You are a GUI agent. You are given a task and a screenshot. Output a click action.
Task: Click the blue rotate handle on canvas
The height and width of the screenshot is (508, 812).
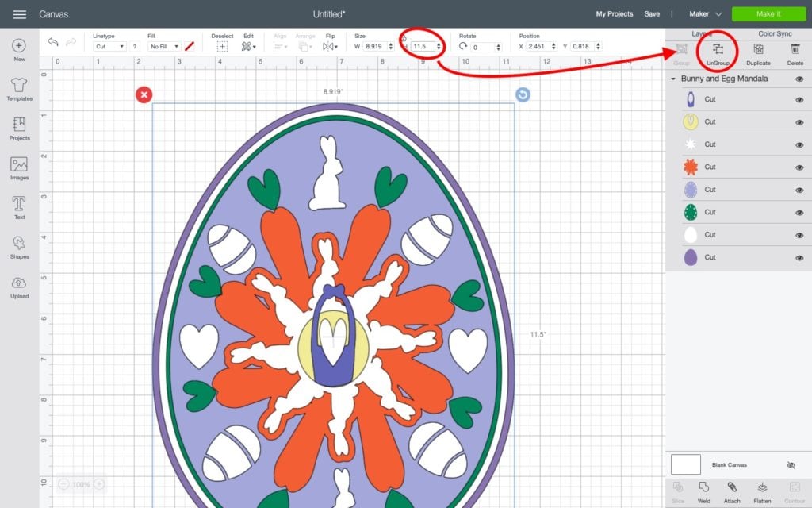pyautogui.click(x=523, y=95)
